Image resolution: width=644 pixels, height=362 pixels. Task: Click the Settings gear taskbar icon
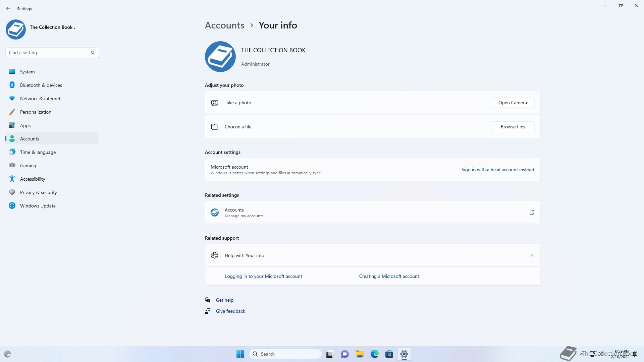[404, 354]
